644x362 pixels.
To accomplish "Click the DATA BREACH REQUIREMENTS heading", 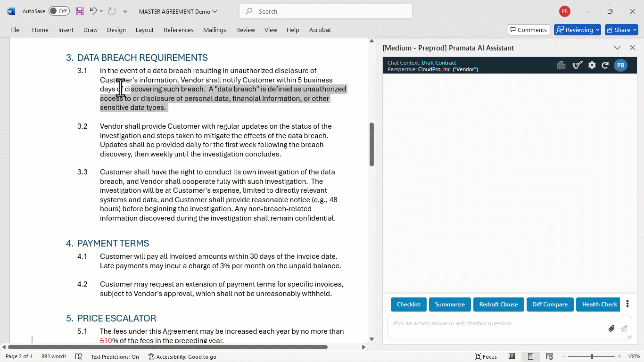I will click(x=142, y=58).
